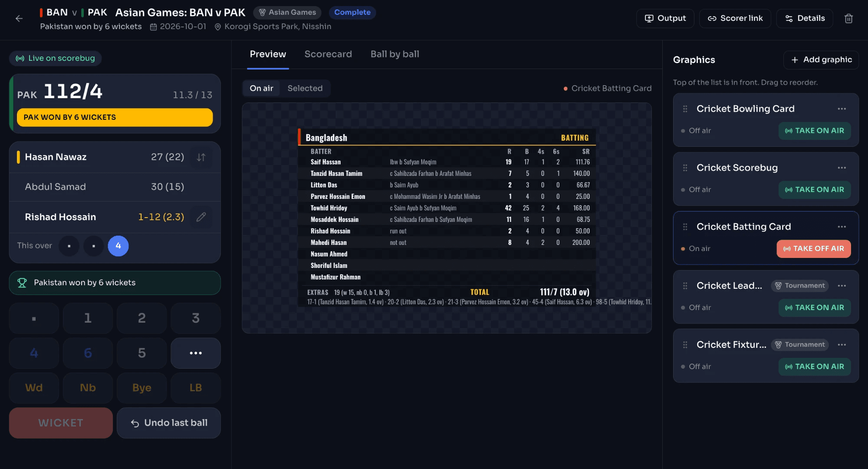Take Cricket Bowling Card on air

tap(814, 131)
